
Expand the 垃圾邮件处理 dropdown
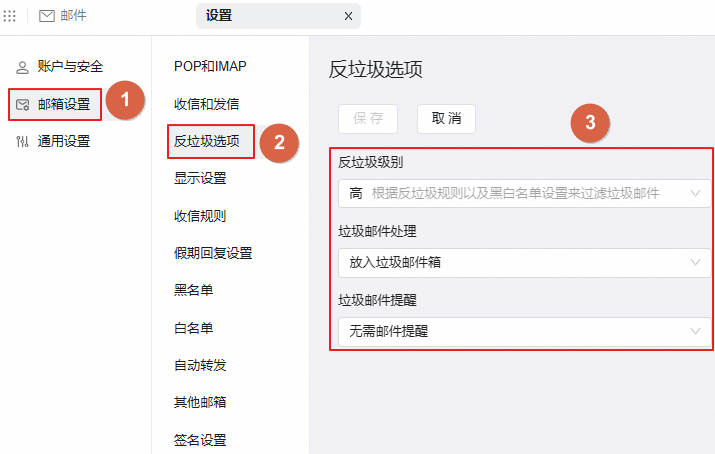[x=521, y=262]
